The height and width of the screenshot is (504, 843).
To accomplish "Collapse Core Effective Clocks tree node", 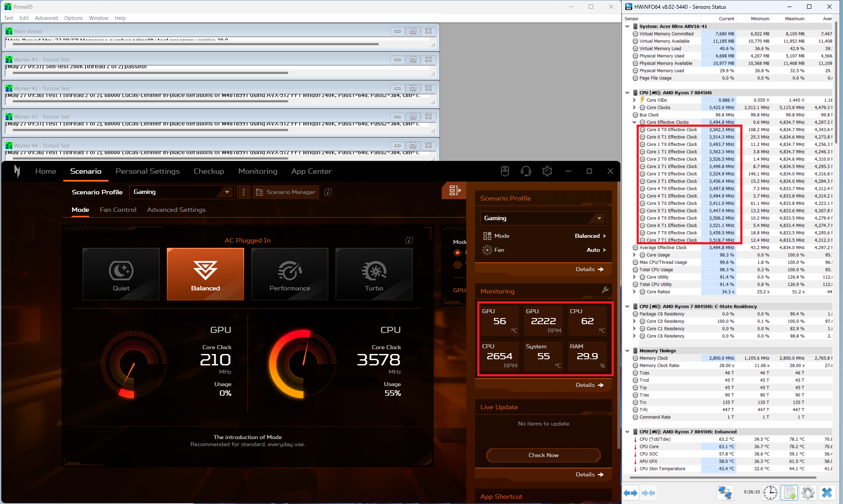I will 634,122.
